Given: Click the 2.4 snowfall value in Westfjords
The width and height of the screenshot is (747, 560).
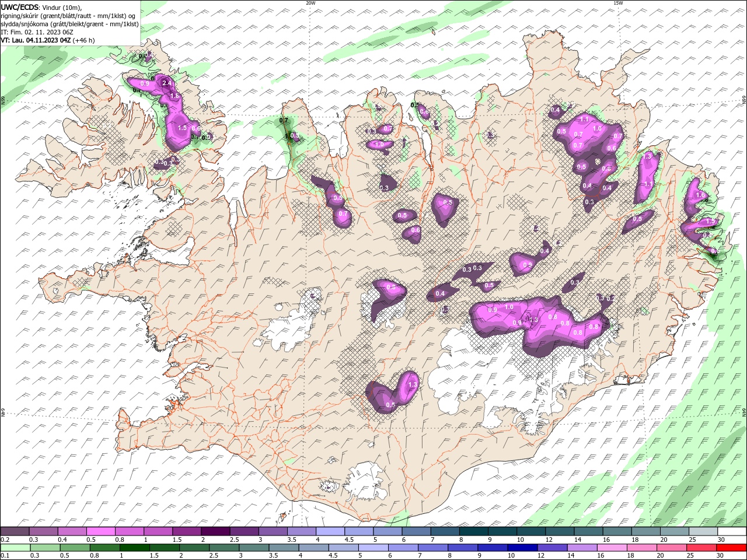Looking at the screenshot, I should point(166,83).
